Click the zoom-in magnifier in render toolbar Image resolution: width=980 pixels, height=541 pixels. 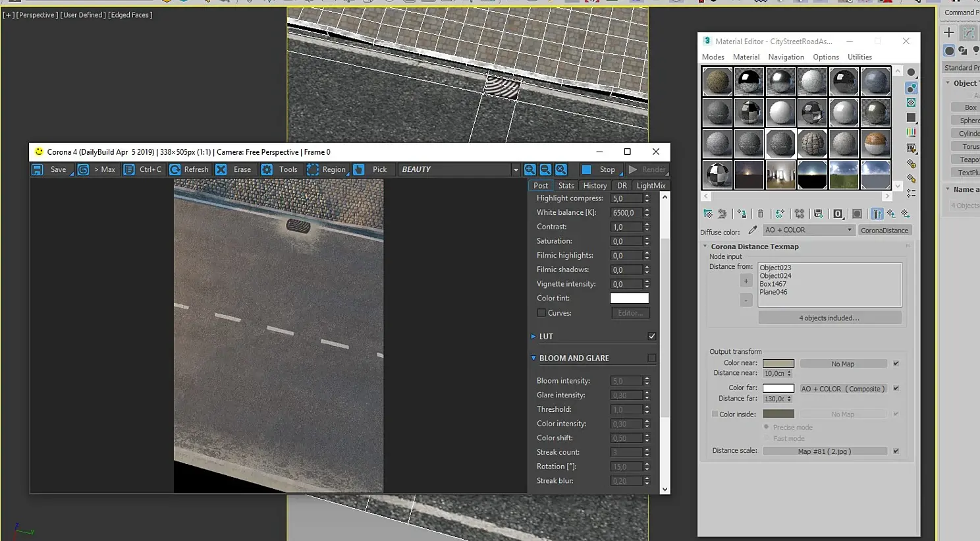[530, 169]
